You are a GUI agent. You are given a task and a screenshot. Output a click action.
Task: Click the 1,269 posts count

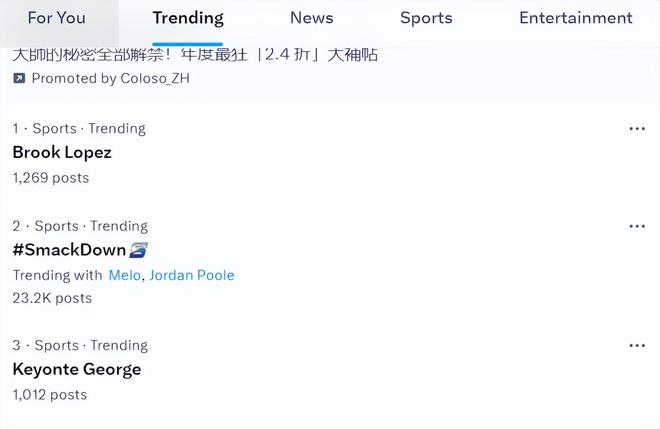click(x=51, y=178)
